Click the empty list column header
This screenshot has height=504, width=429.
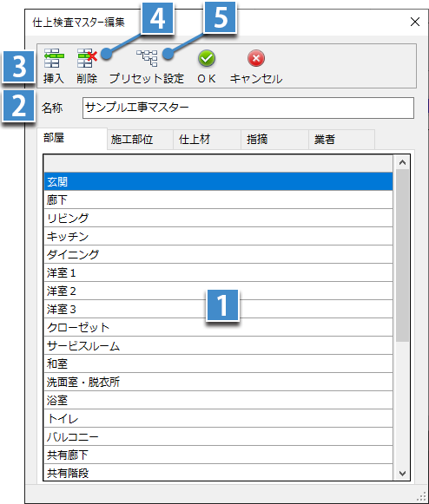coord(218,164)
